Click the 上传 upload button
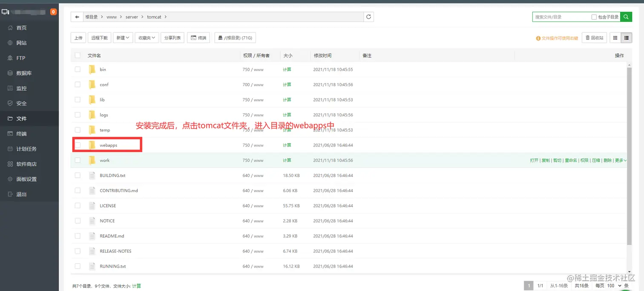The image size is (644, 291). pyautogui.click(x=78, y=38)
